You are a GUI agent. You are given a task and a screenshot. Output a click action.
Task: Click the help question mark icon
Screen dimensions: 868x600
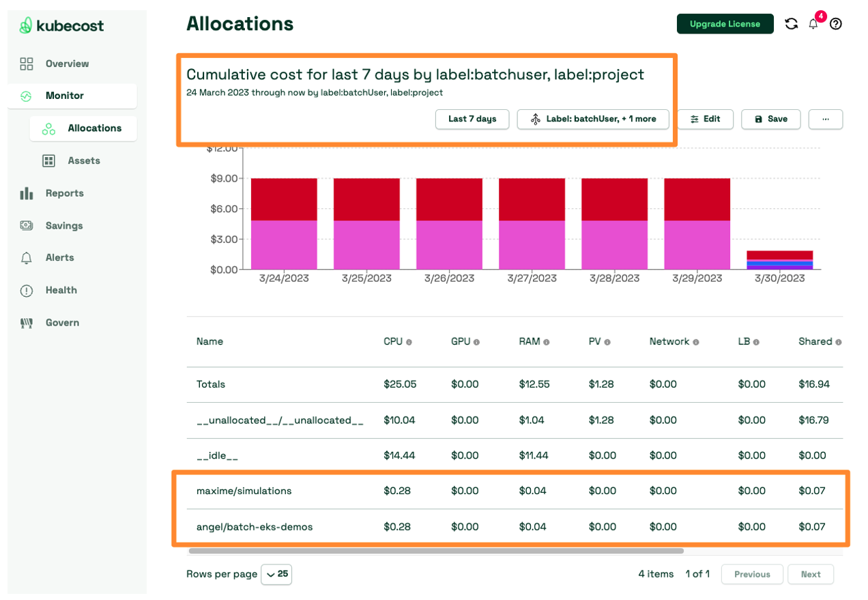tap(835, 23)
